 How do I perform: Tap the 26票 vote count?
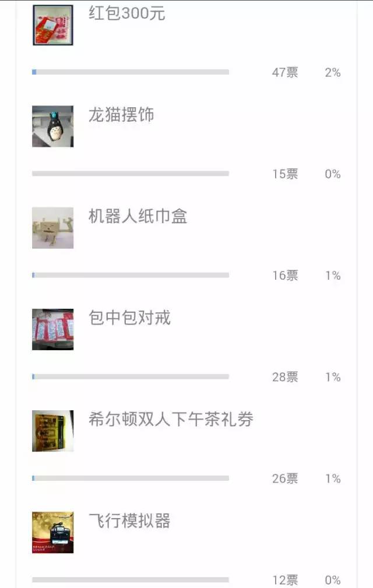[285, 479]
